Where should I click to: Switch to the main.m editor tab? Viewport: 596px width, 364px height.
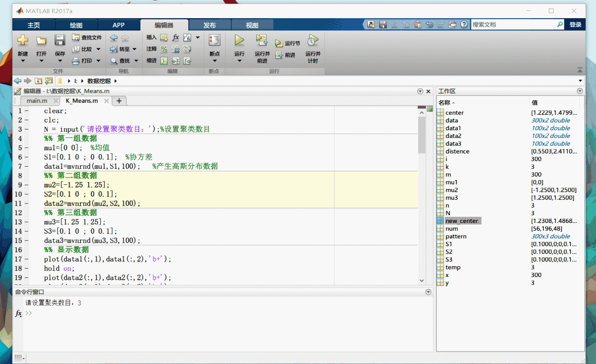tap(37, 101)
